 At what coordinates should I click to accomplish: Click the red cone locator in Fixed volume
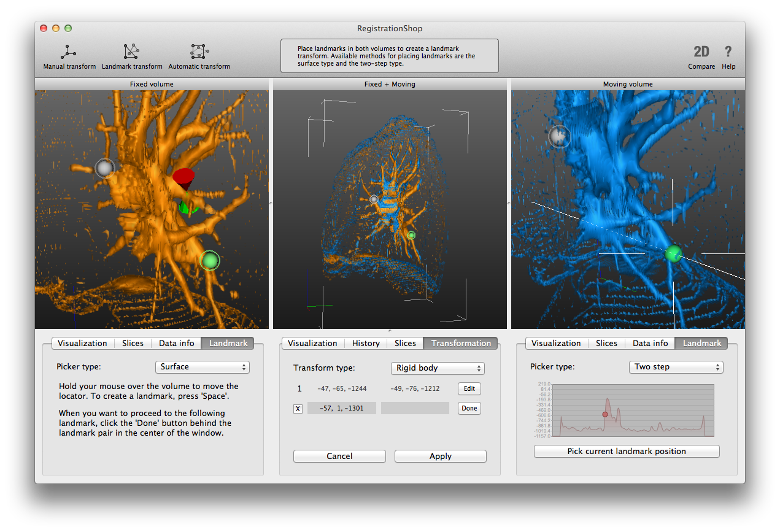(x=183, y=179)
